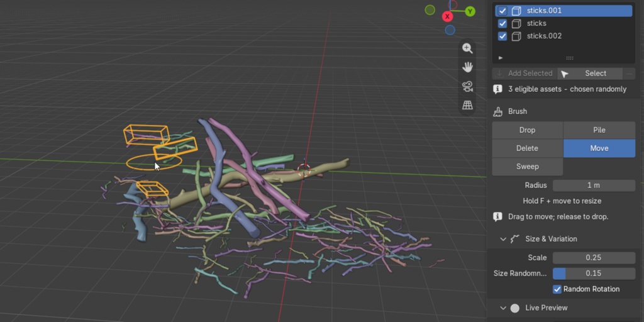644x322 pixels.
Task: Select the pan hand viewport icon
Action: point(467,67)
